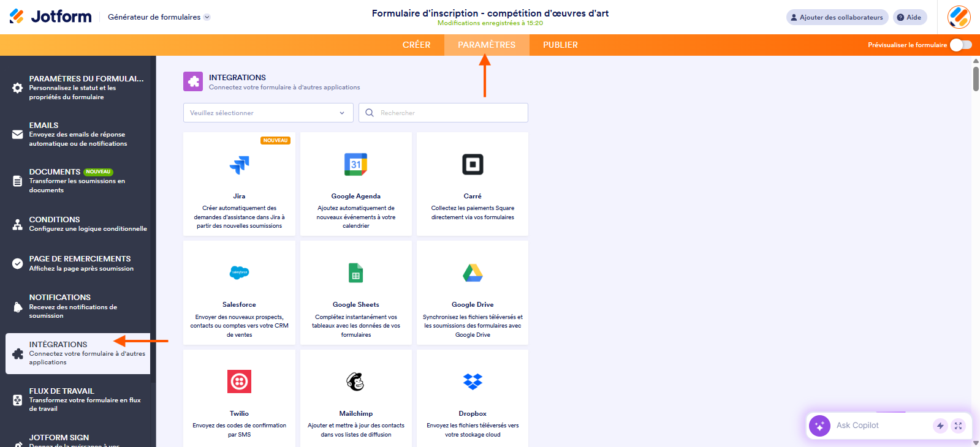Viewport: 980px width, 447px height.
Task: Switch to the PUBLIER tab
Action: coord(560,45)
